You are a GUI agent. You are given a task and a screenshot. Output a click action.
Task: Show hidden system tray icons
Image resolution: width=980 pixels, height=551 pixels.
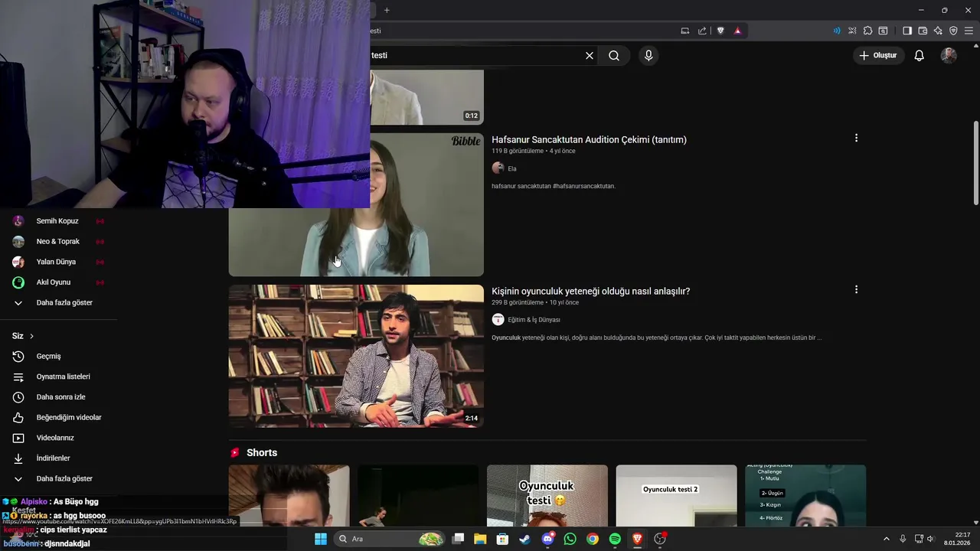[887, 539]
